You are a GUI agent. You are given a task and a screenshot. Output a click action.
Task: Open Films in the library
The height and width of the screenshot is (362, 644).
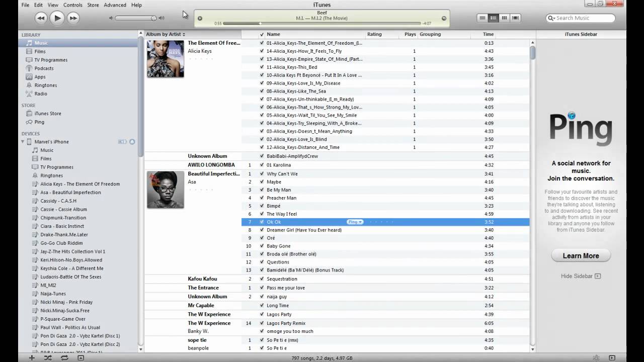pyautogui.click(x=40, y=51)
